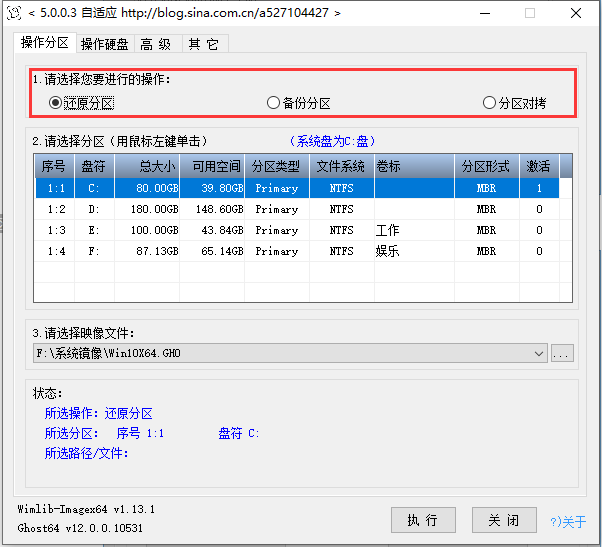Select partition row 1:1 drive C:
Image resolution: width=602 pixels, height=547 pixels.
300,188
